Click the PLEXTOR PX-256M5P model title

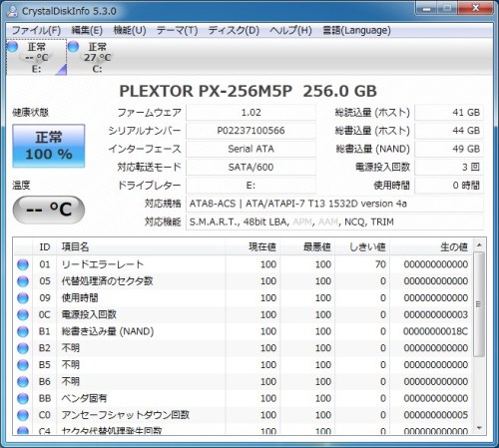coord(248,91)
